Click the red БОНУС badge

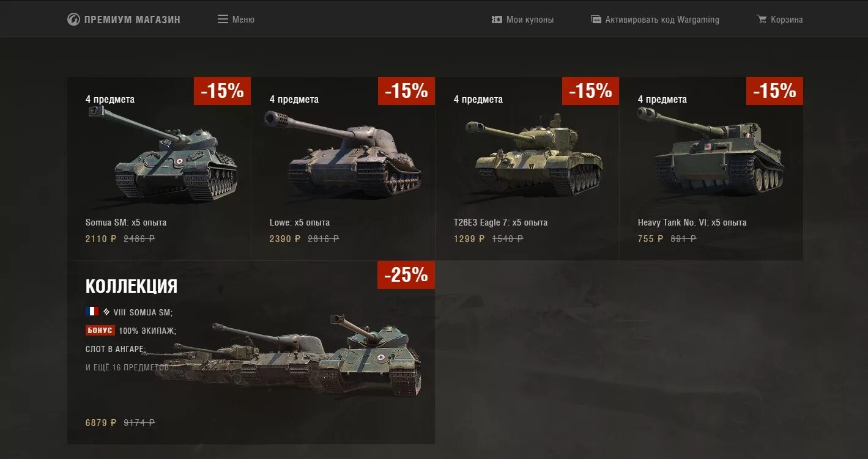coord(100,331)
